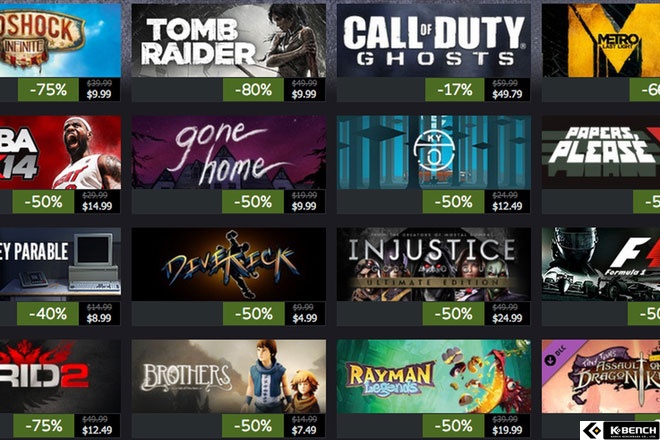Open the NBA 2K14 game banner

point(60,152)
